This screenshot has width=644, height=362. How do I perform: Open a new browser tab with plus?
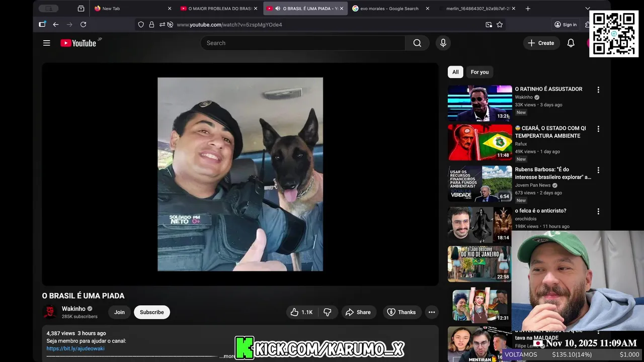click(x=528, y=9)
